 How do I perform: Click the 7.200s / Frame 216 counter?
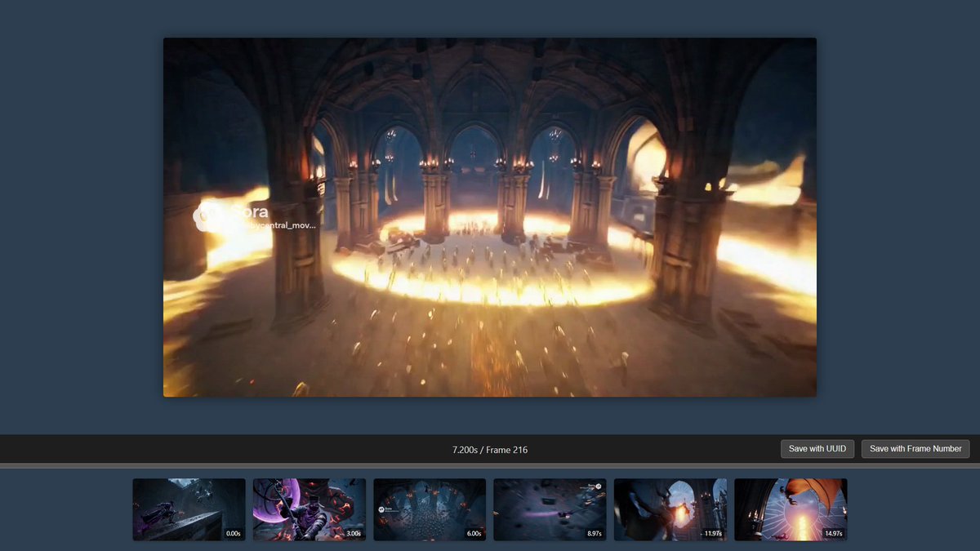pyautogui.click(x=490, y=449)
